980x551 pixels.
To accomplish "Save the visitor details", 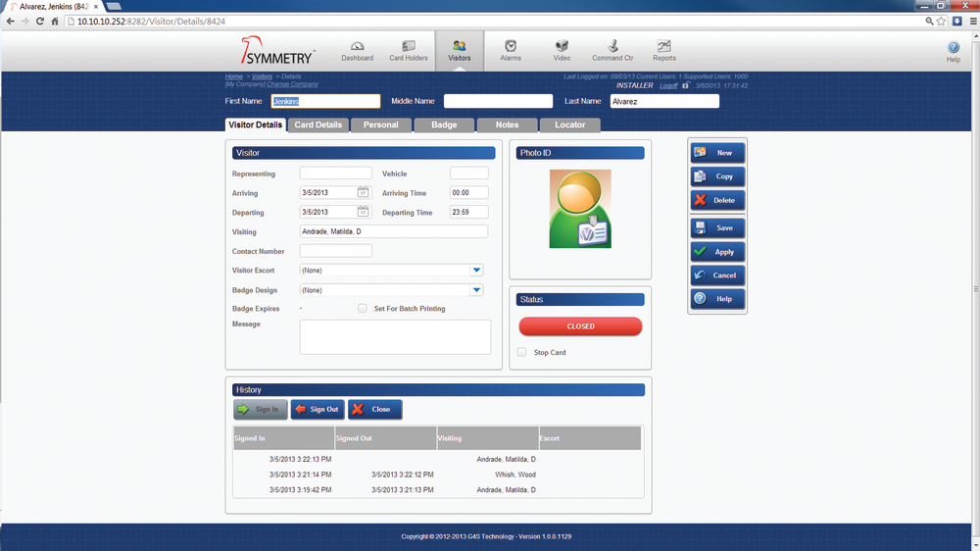I will 717,227.
